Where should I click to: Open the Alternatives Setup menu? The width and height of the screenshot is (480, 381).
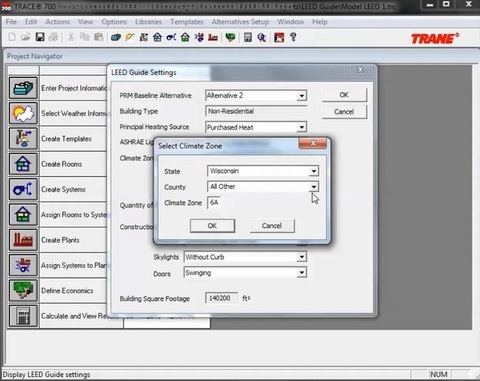(240, 22)
